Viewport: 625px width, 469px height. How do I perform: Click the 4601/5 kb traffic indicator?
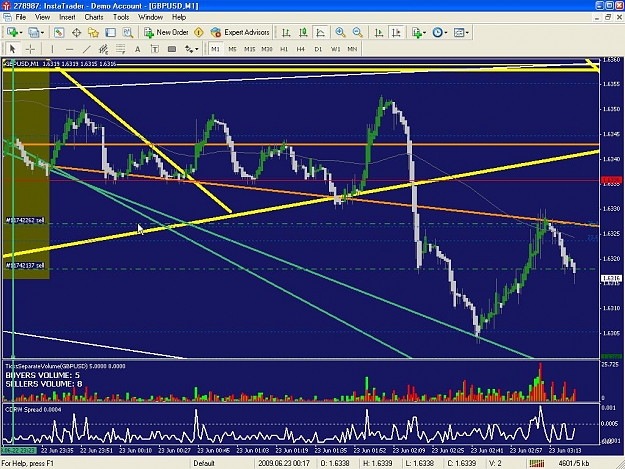[574, 463]
